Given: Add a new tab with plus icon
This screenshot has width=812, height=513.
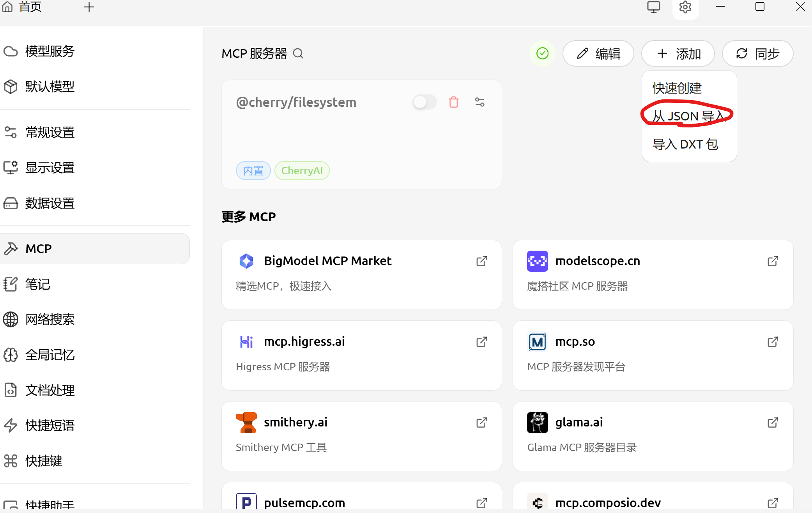Looking at the screenshot, I should [x=89, y=7].
